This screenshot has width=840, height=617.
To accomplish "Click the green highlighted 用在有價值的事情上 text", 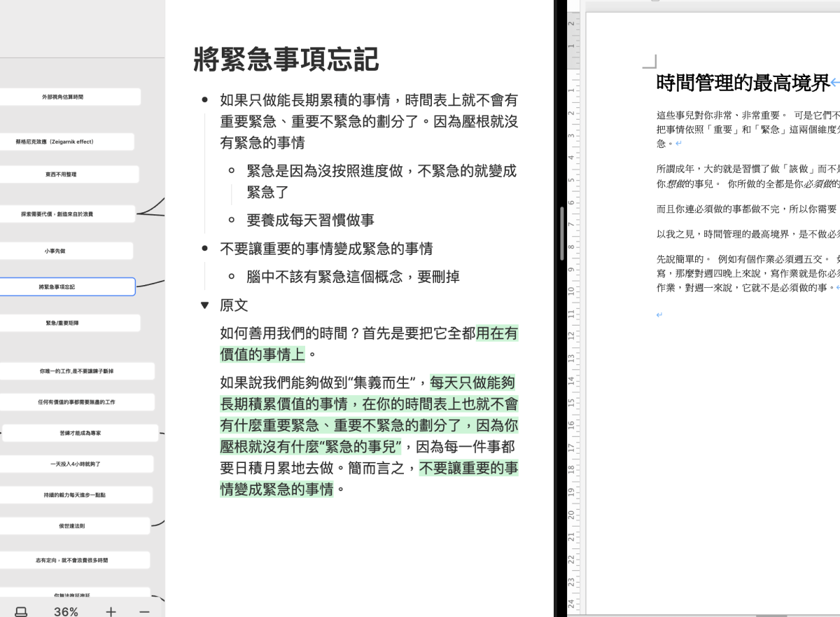I will click(369, 343).
